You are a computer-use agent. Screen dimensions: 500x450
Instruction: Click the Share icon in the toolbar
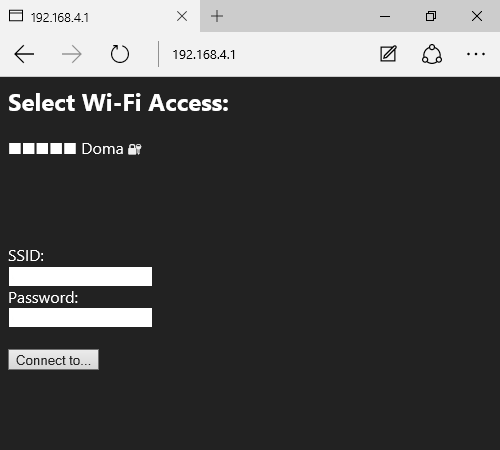432,54
